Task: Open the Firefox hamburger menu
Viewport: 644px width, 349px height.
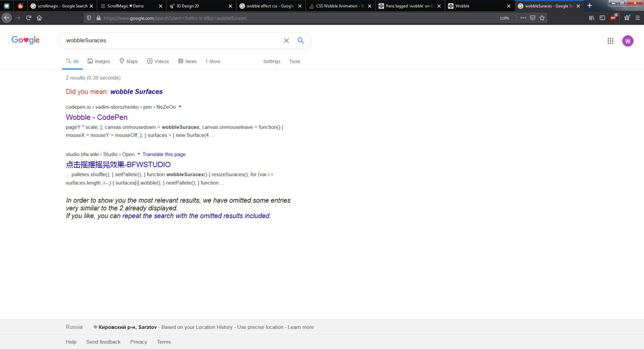Action: tap(637, 18)
